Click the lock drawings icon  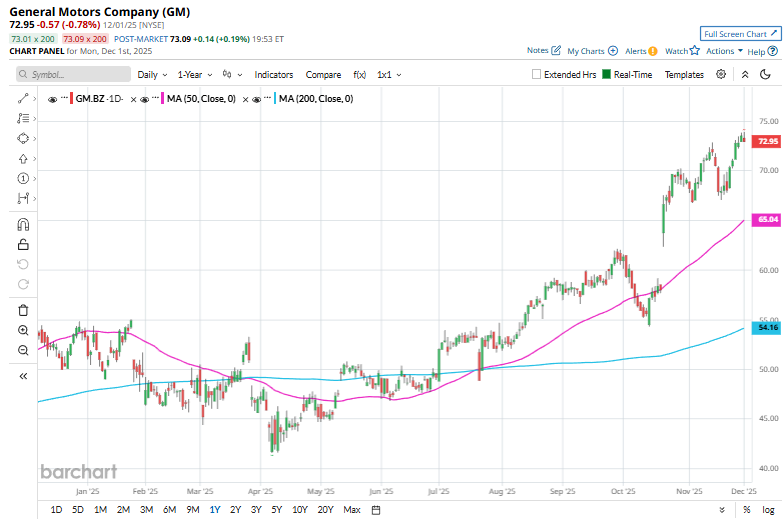[x=23, y=244]
